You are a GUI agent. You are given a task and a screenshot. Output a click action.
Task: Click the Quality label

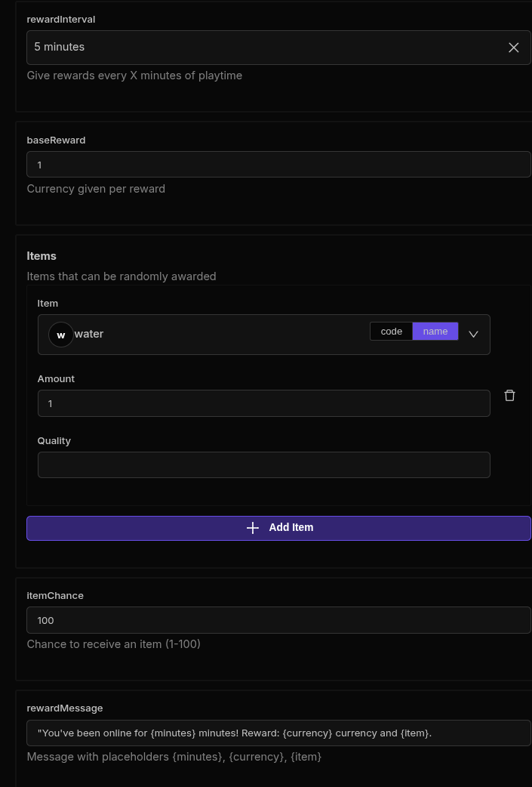(x=54, y=441)
